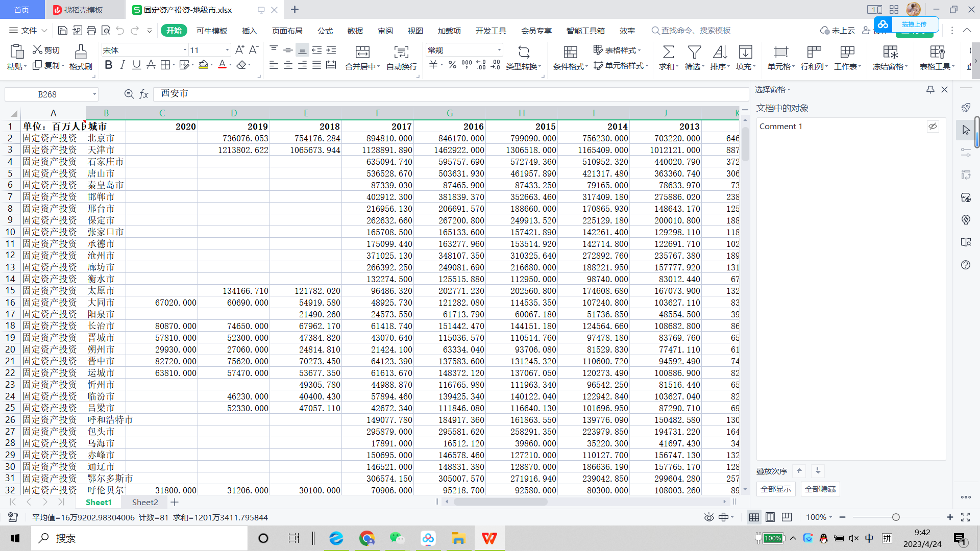Adjust the zoom slider handle

click(x=896, y=517)
